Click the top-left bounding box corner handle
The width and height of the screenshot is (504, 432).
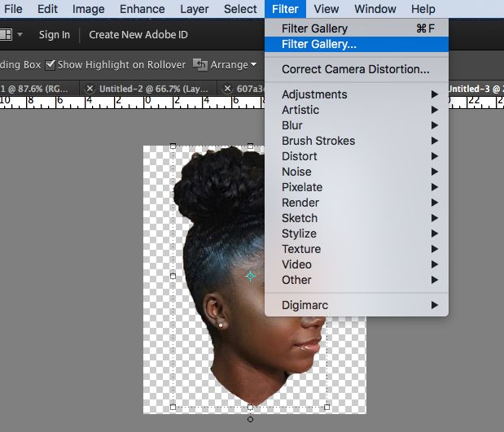173,146
